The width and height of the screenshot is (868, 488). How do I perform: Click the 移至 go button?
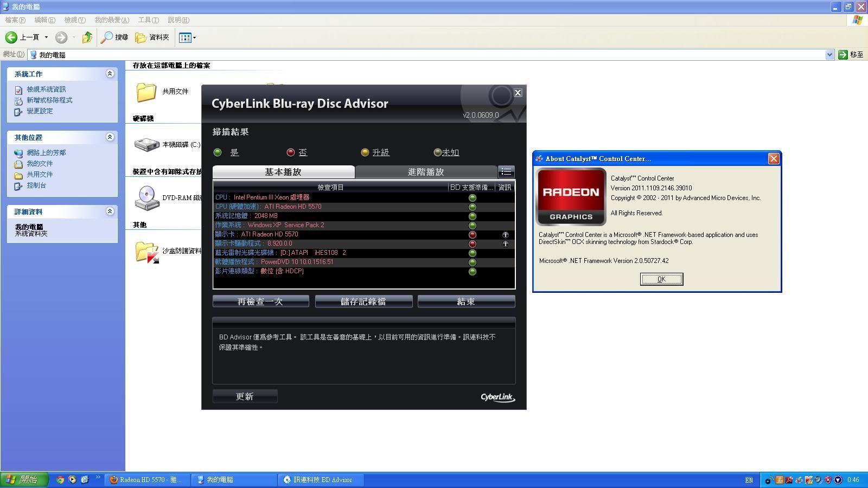point(851,55)
